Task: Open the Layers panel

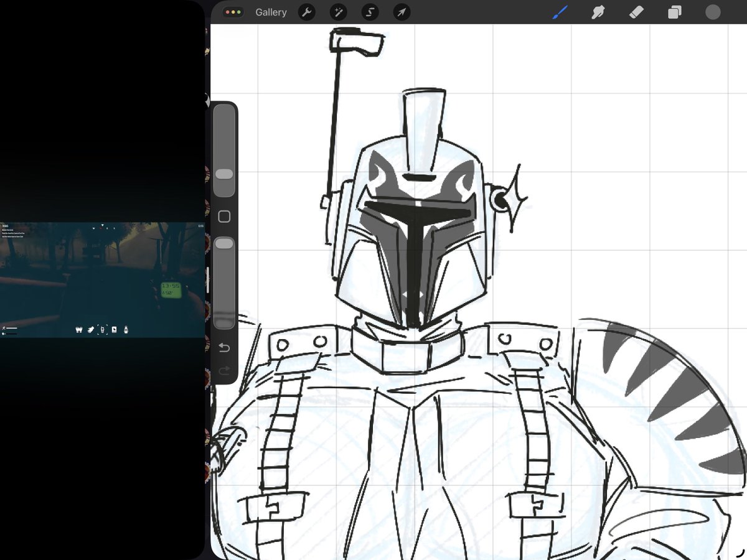Action: point(675,12)
